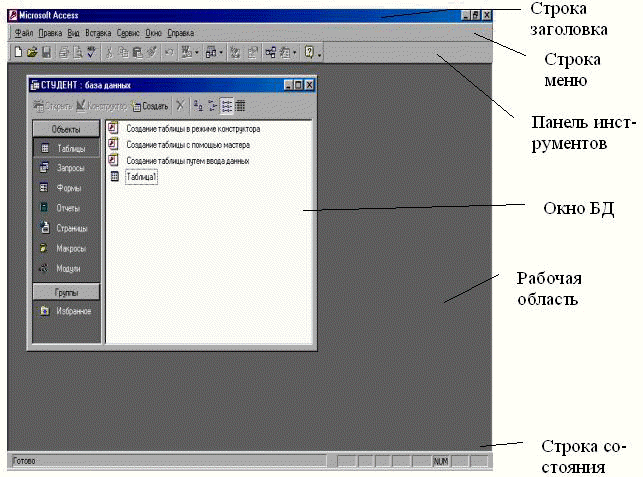Open the New Object dropdown arrow
The width and height of the screenshot is (643, 477).
294,52
